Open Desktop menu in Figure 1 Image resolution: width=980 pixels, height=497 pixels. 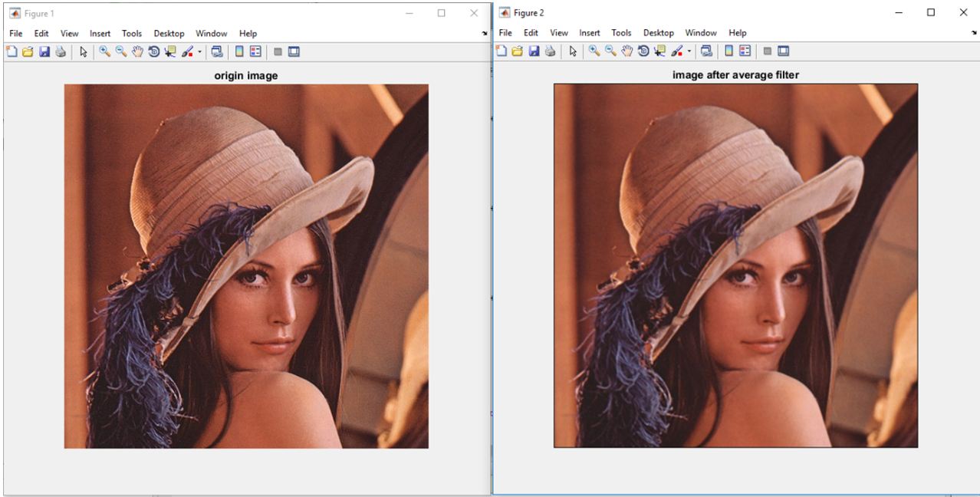(x=169, y=34)
